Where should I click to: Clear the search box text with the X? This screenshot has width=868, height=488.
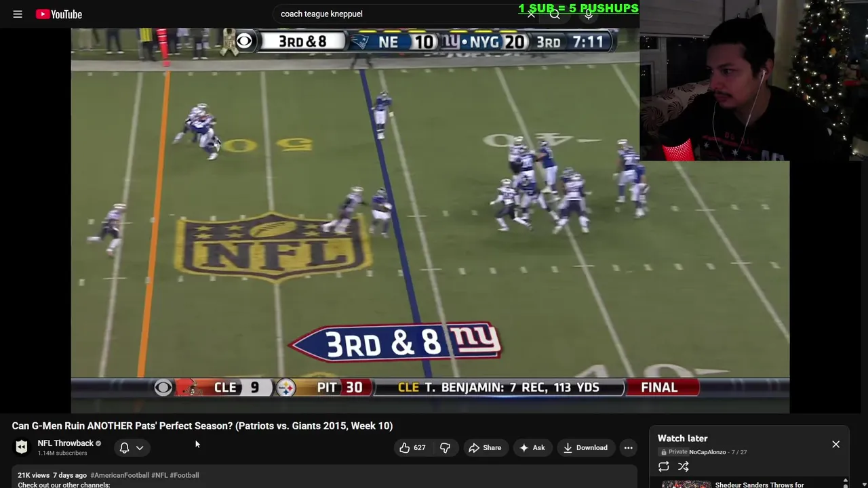(x=531, y=14)
